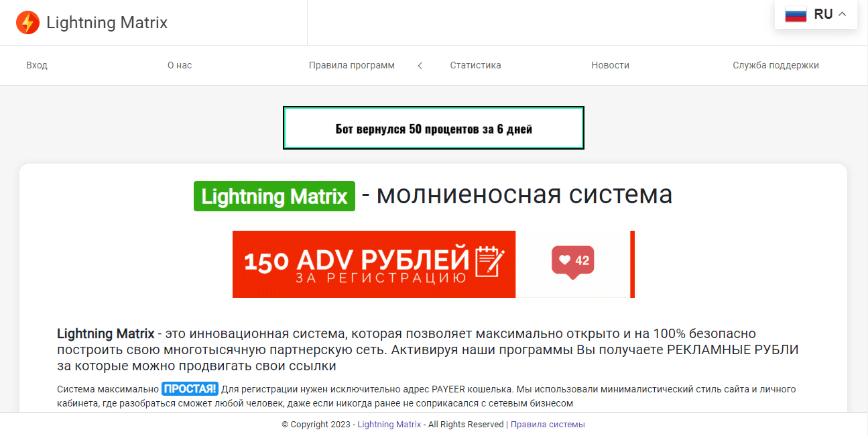Navigate to Новости

click(x=610, y=65)
